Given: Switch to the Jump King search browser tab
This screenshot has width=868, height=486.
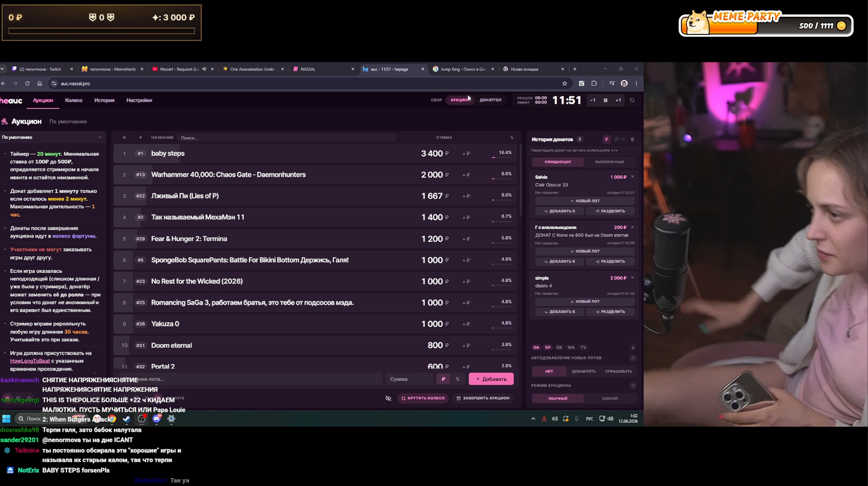Looking at the screenshot, I should click(464, 69).
